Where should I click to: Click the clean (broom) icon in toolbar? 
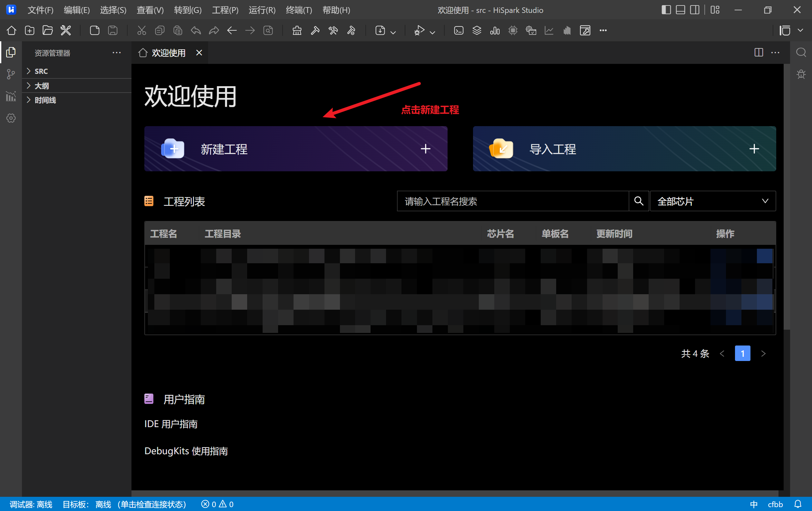[297, 30]
